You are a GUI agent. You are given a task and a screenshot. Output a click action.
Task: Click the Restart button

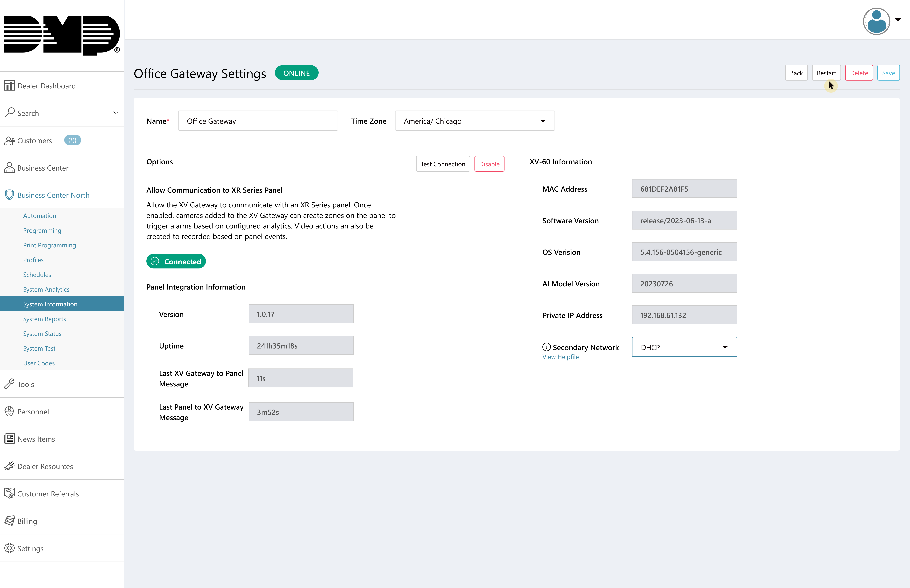[x=826, y=73]
